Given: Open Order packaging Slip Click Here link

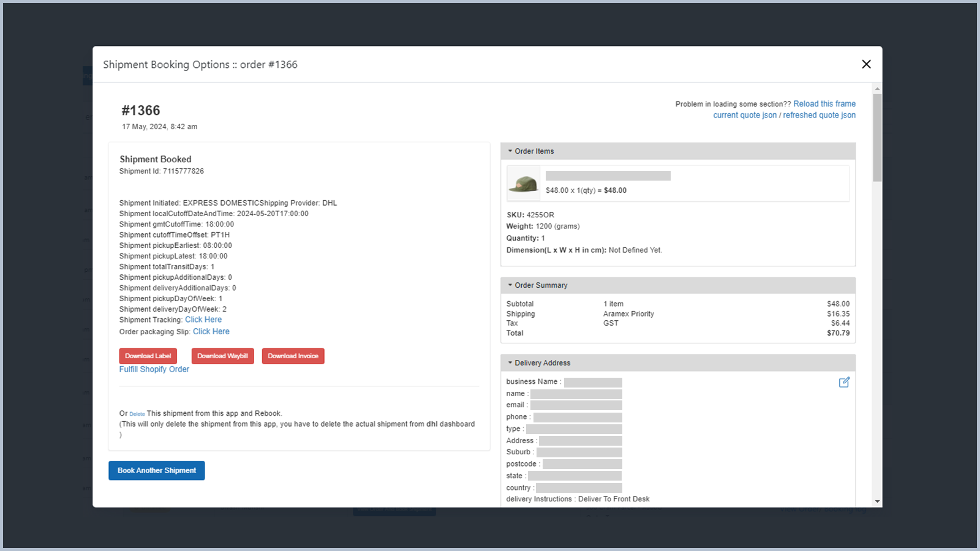Looking at the screenshot, I should [x=211, y=332].
